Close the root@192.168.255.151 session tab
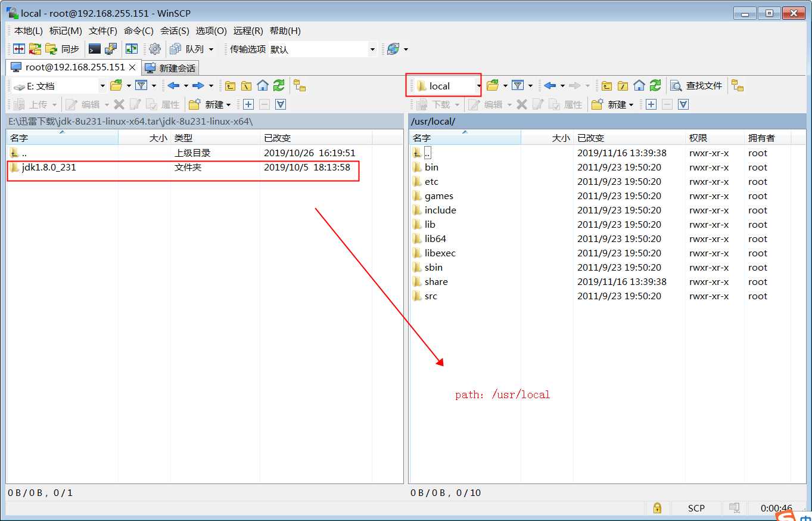 133,67
